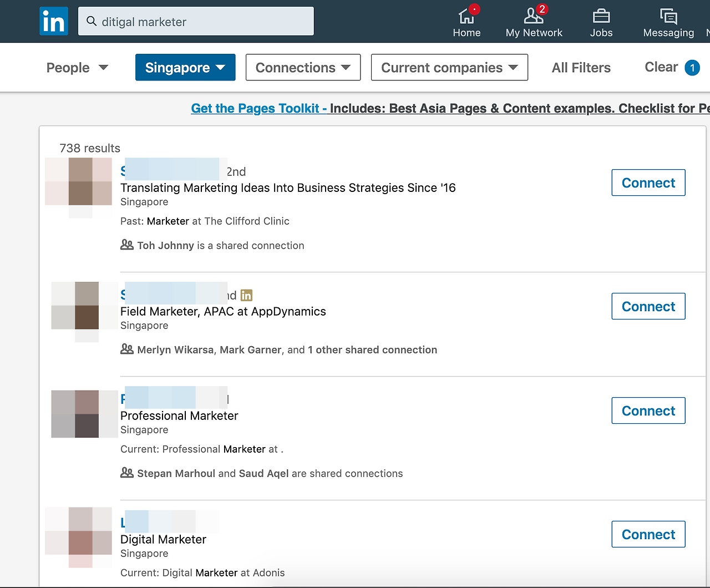Open My Network people icon

534,16
